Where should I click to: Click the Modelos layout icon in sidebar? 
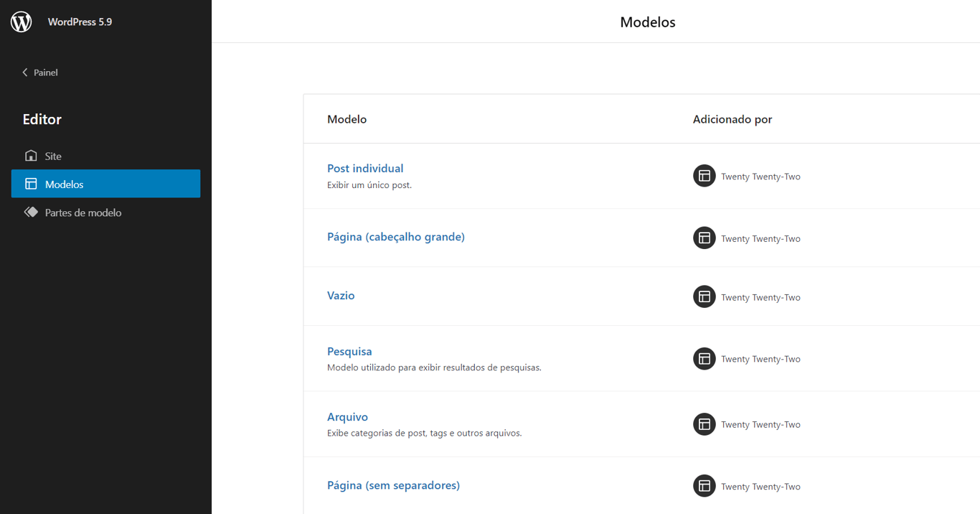(x=31, y=184)
